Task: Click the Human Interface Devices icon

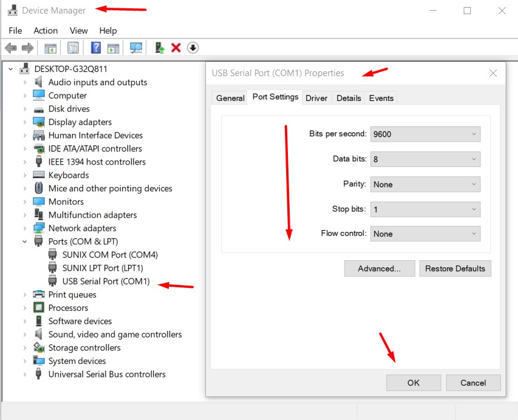Action: point(39,135)
